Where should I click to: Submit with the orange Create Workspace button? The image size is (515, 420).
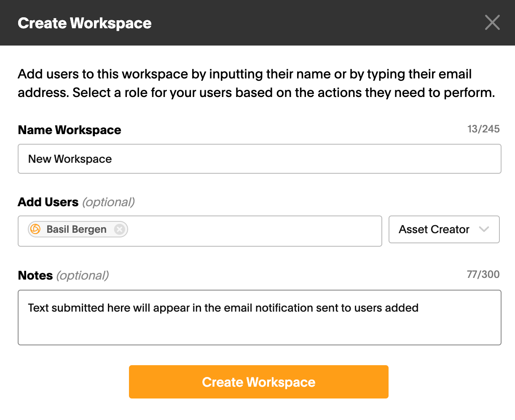[259, 382]
